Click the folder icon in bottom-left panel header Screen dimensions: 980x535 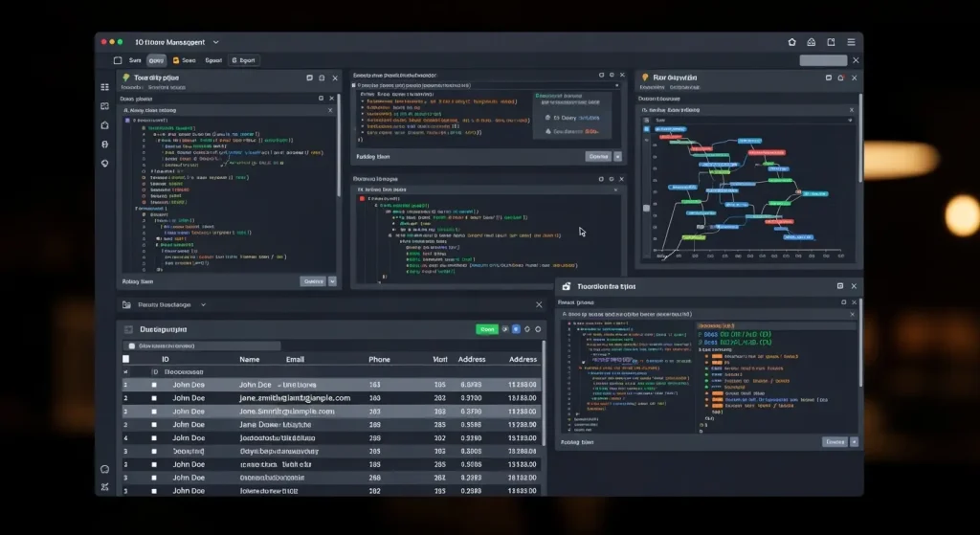[x=126, y=304]
